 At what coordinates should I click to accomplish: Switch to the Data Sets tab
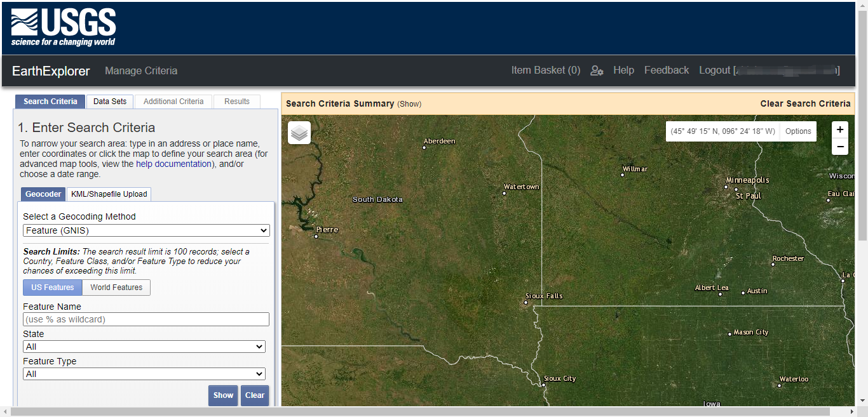110,102
